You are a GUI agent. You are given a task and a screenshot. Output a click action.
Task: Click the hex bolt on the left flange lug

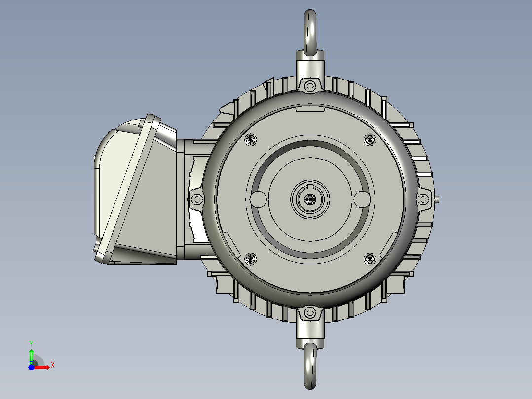point(197,199)
